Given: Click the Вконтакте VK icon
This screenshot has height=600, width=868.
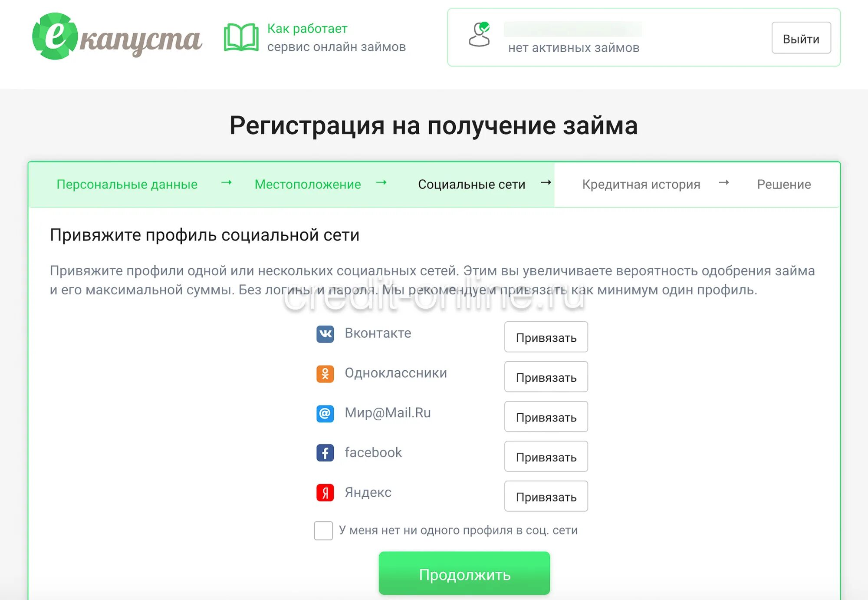Looking at the screenshot, I should (325, 334).
